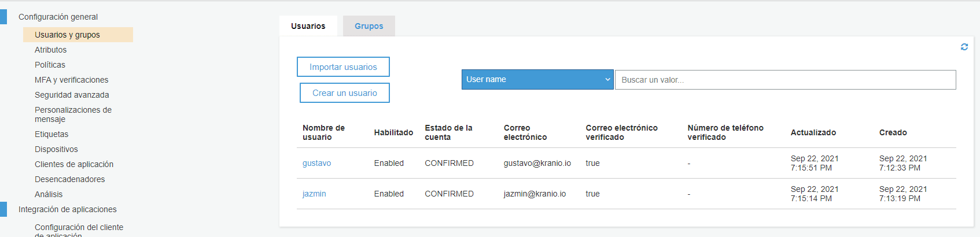
Task: Go to Desencadenadores section
Action: [70, 179]
